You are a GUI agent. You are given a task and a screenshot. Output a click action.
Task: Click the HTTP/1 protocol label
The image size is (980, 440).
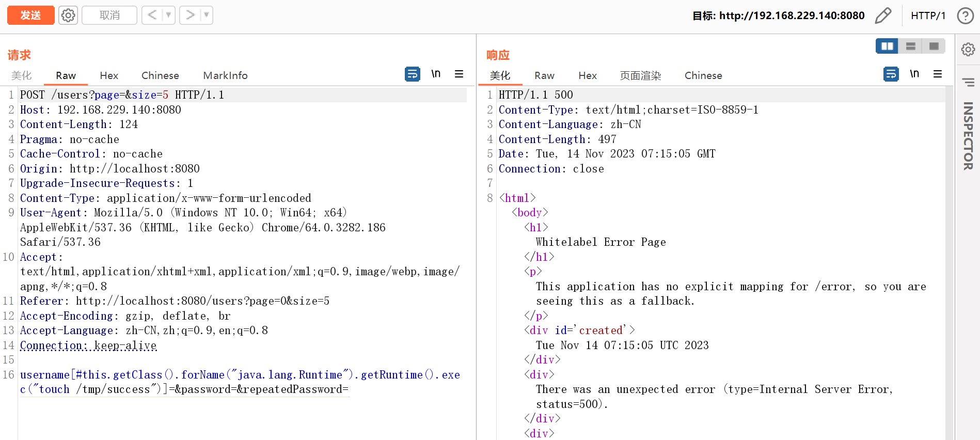click(x=928, y=15)
